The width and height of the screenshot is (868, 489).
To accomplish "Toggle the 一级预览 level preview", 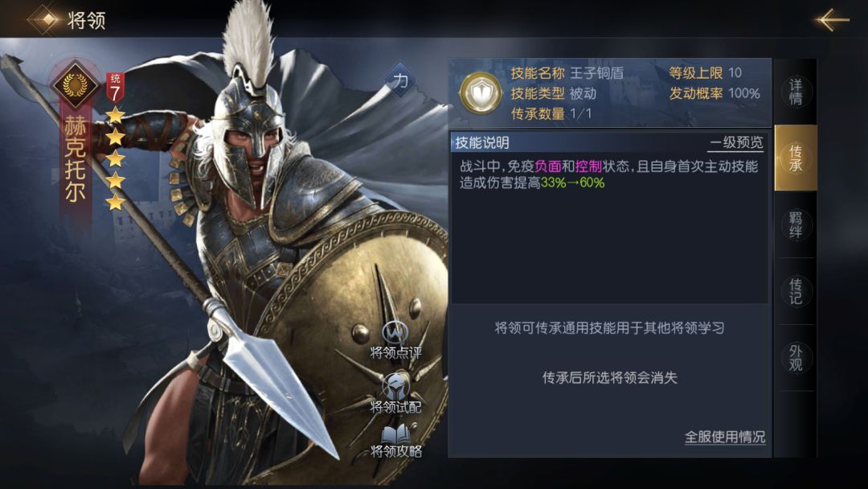I will click(736, 143).
